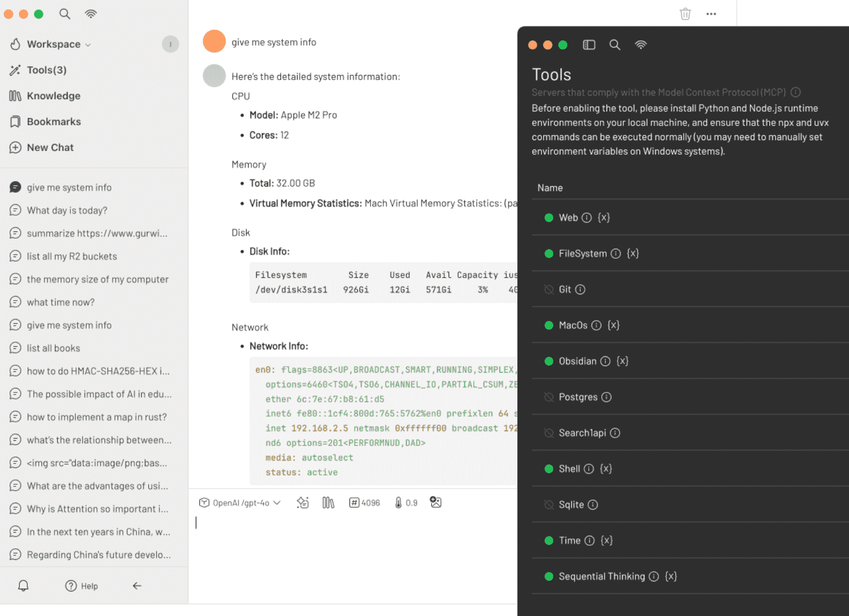Toggle the MacOs tool status
Screen dimensions: 849x616
click(x=549, y=325)
